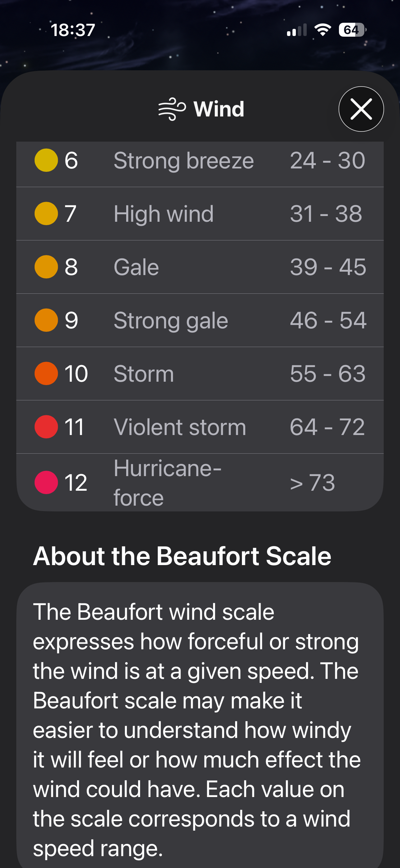The image size is (400, 868).
Task: Tap the battery level indicator
Action: (x=352, y=30)
